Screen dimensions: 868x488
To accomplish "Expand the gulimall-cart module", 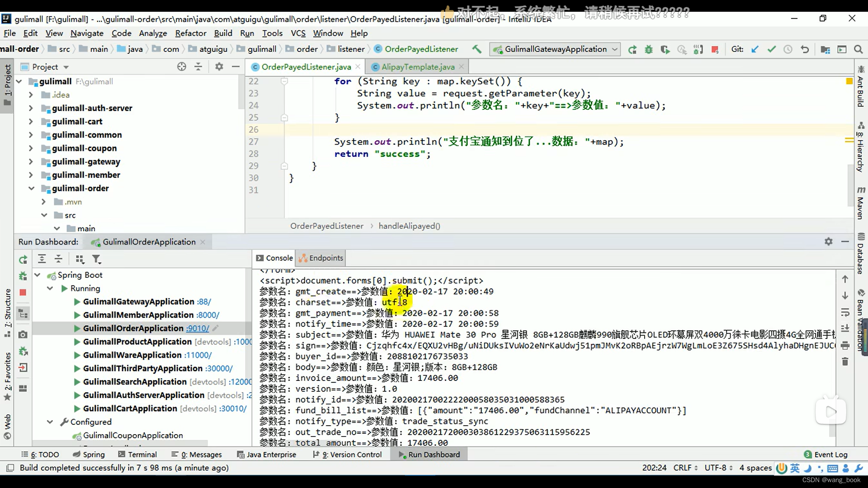I will coord(31,122).
